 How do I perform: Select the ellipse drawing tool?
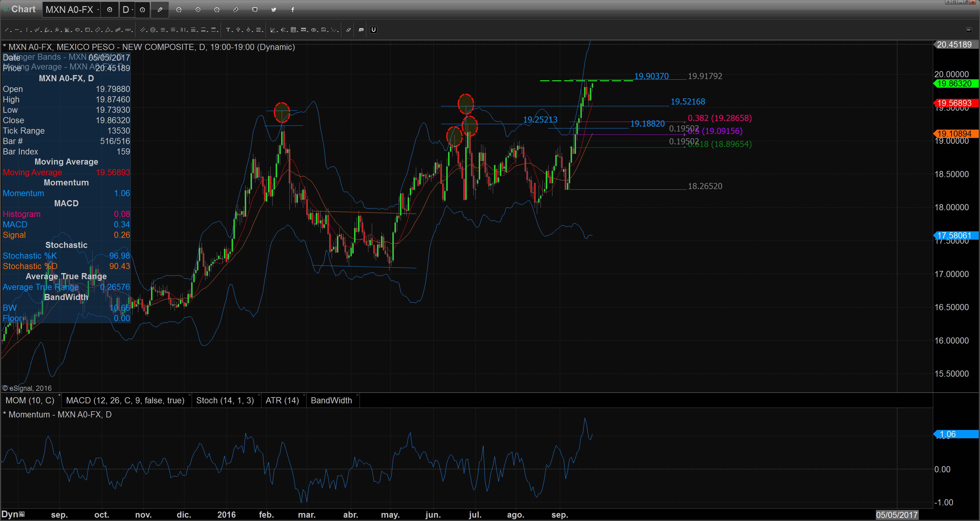77,30
